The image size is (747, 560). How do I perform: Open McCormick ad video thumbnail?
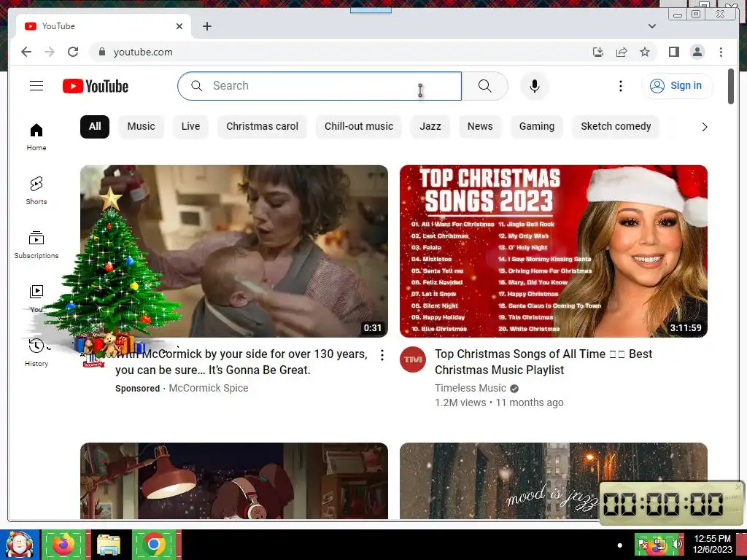(x=234, y=251)
